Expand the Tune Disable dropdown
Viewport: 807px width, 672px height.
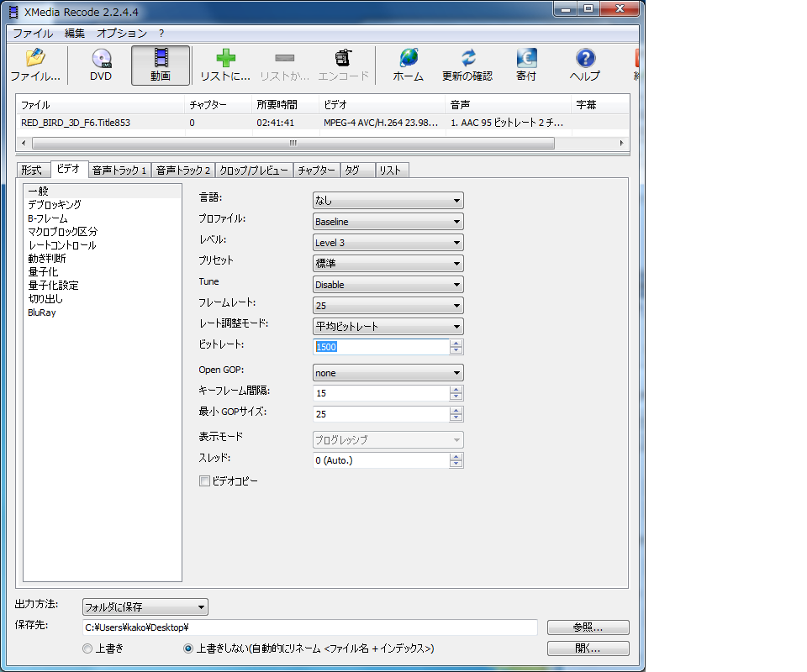[x=388, y=285]
